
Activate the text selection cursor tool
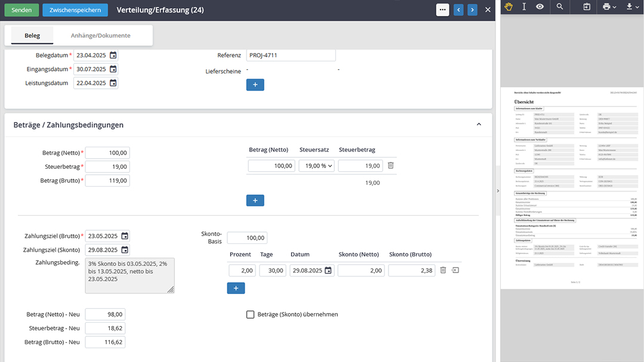tap(524, 7)
